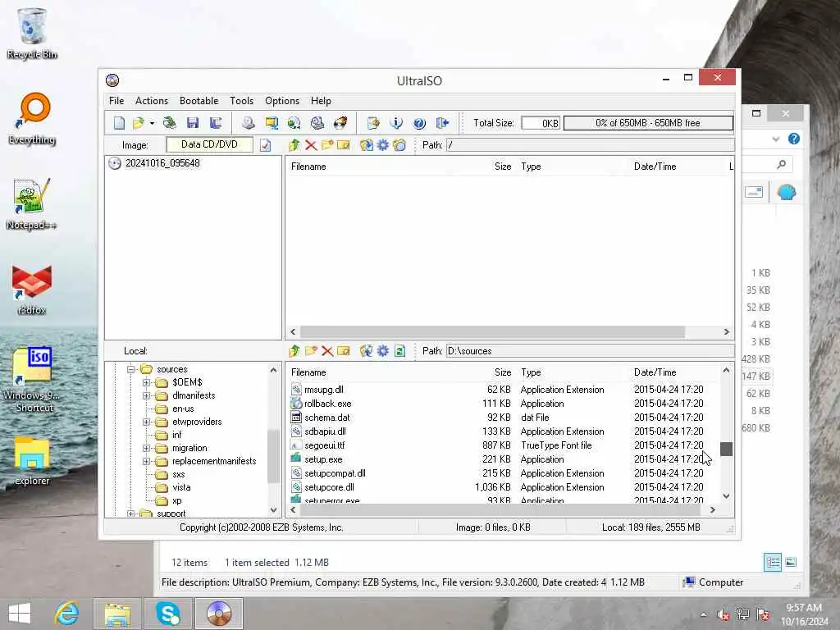This screenshot has width=840, height=630.
Task: Click the Open CD/DVD toolbar icon
Action: click(169, 123)
